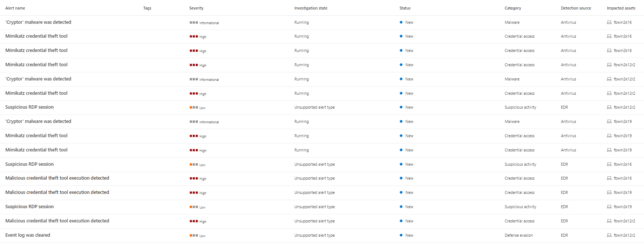Screen dimensions: 644x244
Task: Sort by the Category column header
Action: click(513, 8)
